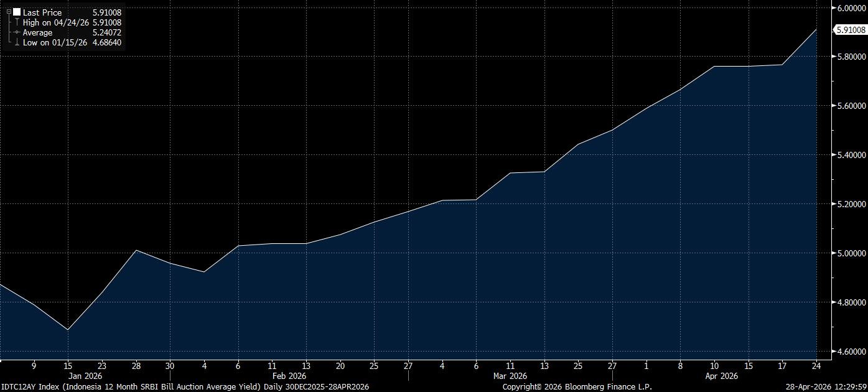The image size is (868, 392).
Task: Click the Jan 2026 month label on x-axis
Action: (83, 376)
